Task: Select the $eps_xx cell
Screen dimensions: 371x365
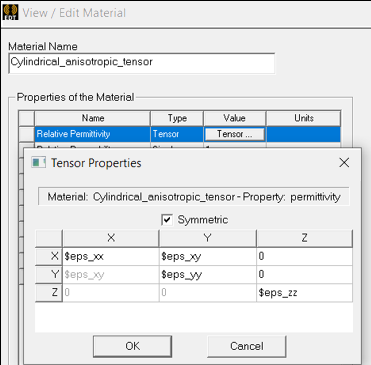Action: click(111, 256)
